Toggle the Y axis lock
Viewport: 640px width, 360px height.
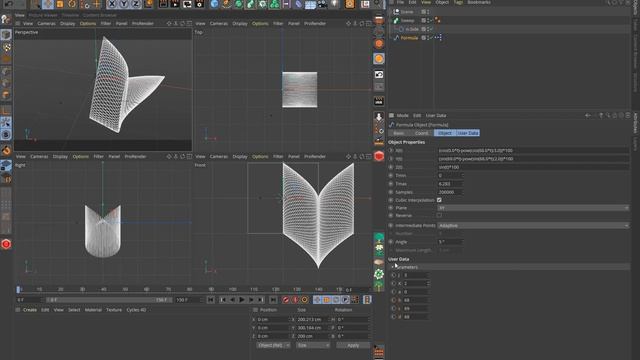click(124, 4)
